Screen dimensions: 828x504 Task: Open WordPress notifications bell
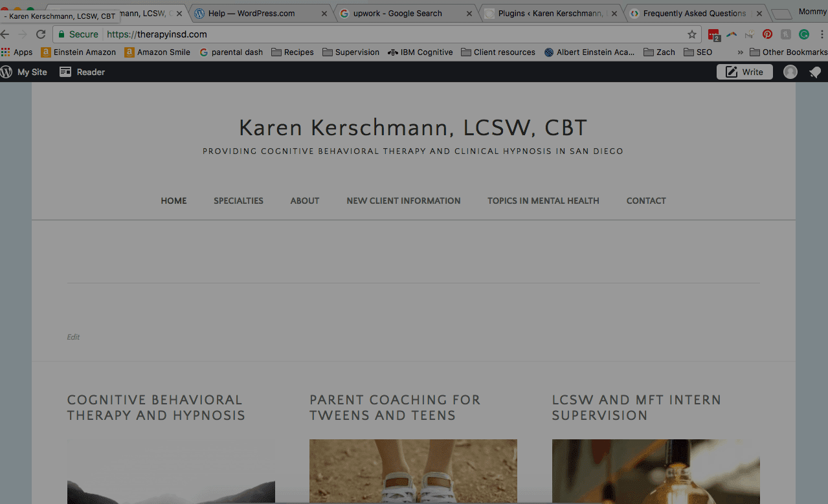(815, 72)
